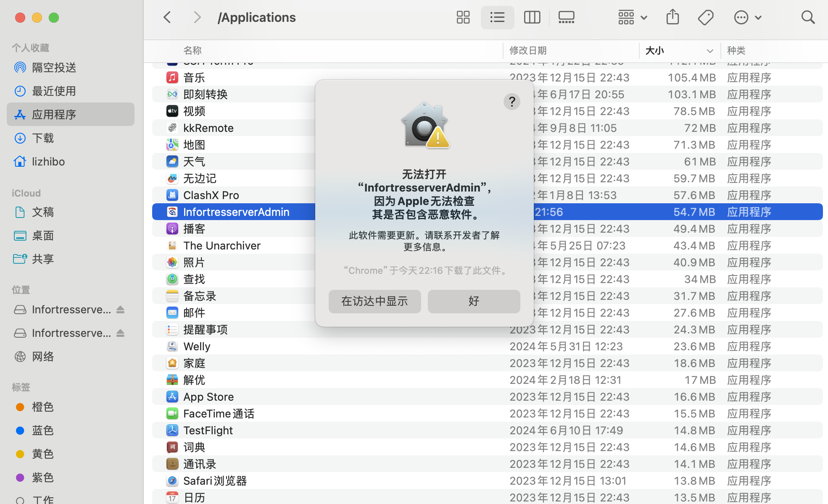Go back using the left chevron
Screen dimensions: 828x504
[167, 17]
